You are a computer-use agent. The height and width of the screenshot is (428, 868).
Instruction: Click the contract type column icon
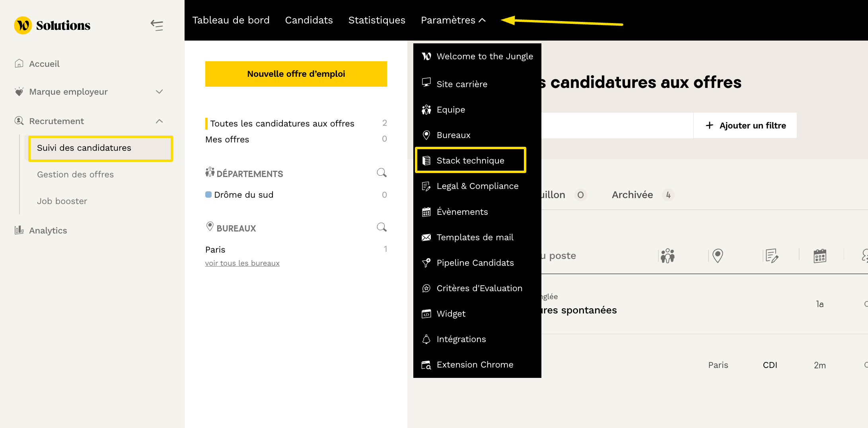tap(772, 256)
